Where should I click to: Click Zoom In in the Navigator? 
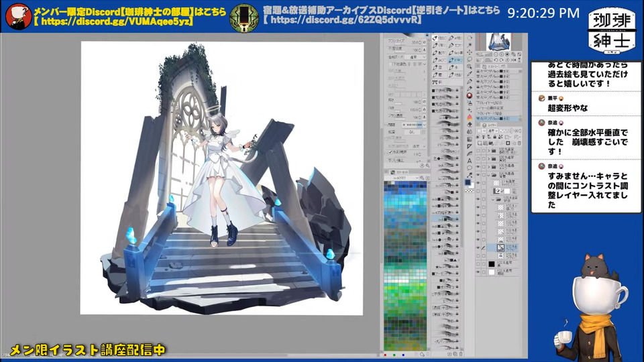502,54
